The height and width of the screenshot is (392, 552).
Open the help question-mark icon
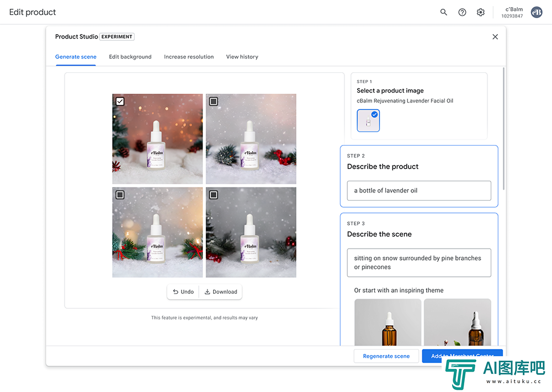point(462,12)
